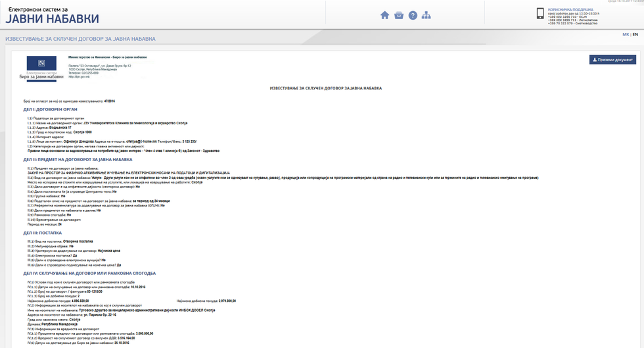Click the bjn.gov.mk web address
Image resolution: width=644 pixels, height=348 pixels.
tap(79, 77)
